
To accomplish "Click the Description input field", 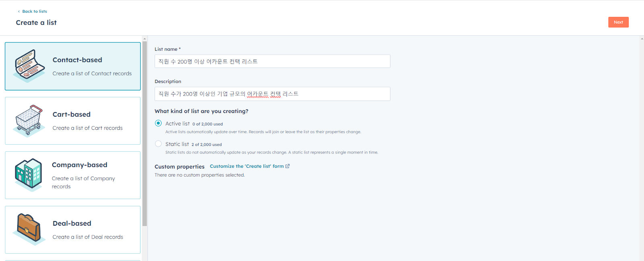I will coord(272,94).
